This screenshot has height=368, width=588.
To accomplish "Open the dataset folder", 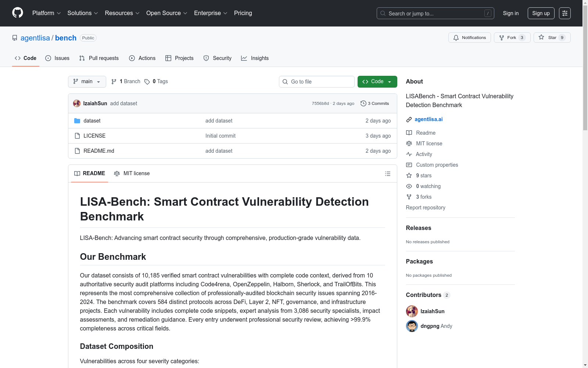I will click(x=92, y=121).
